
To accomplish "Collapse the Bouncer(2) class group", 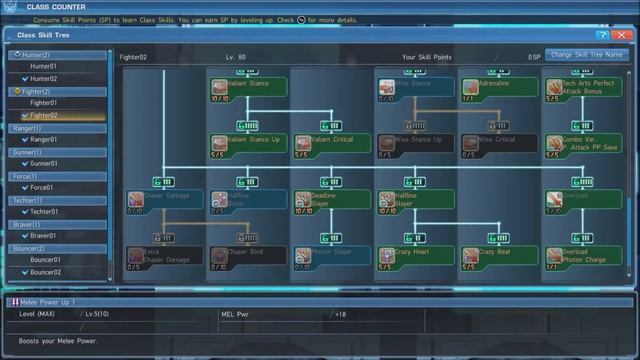I will click(58, 249).
